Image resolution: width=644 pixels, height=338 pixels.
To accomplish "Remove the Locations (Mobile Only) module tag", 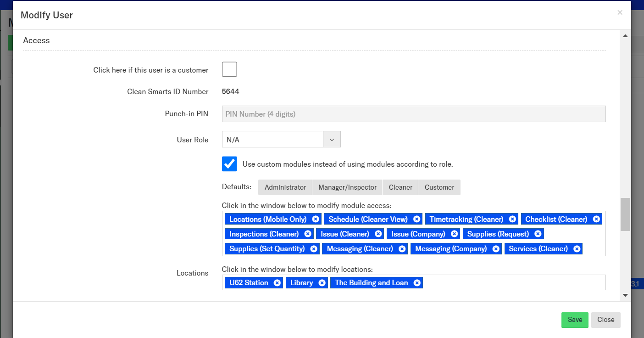I will pos(316,219).
